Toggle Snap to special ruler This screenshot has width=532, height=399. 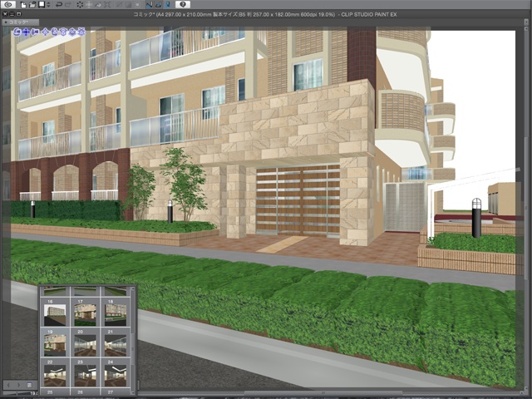pyautogui.click(x=159, y=4)
